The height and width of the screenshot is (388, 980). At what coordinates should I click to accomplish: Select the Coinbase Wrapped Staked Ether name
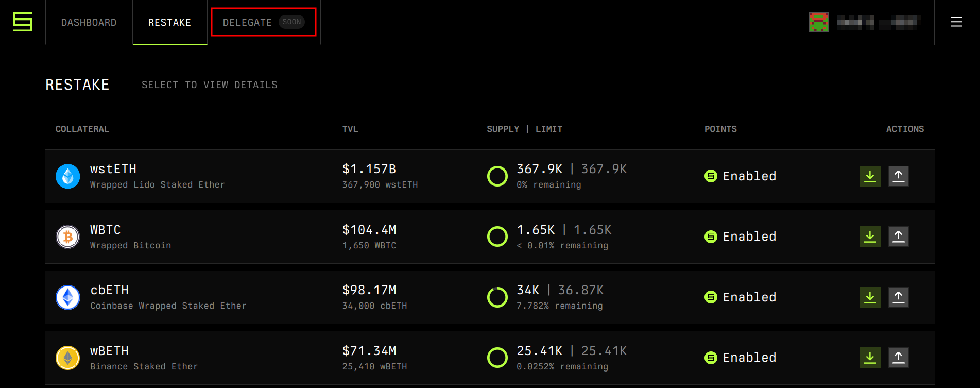pyautogui.click(x=168, y=306)
